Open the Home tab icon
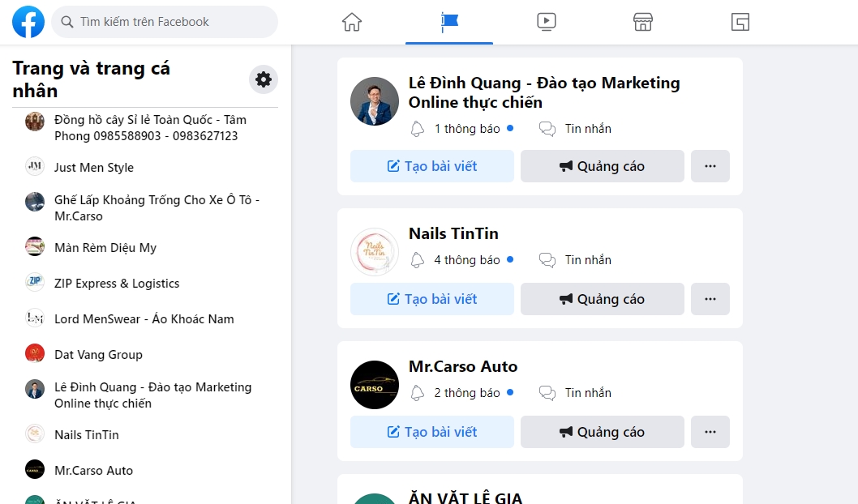The width and height of the screenshot is (858, 504). (352, 22)
